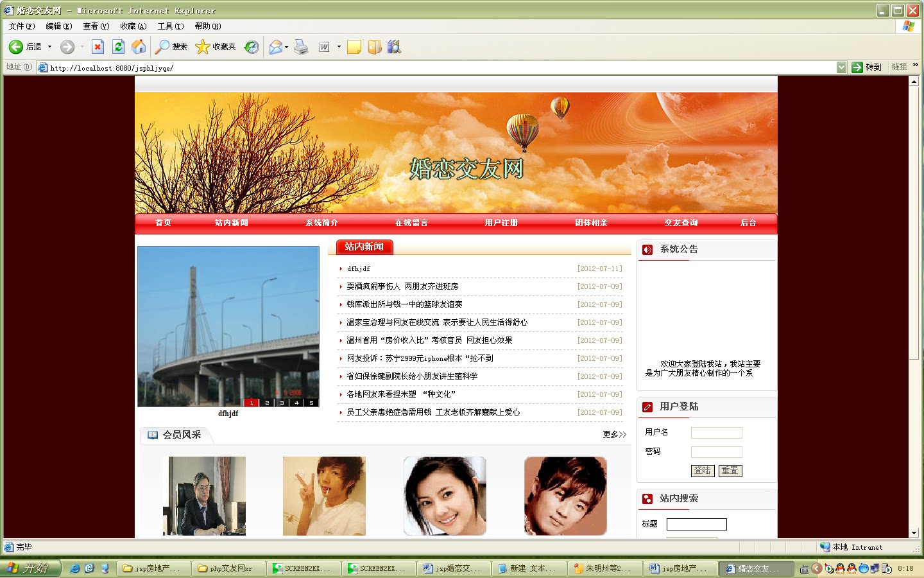Click the scrollbar down arrow
The width and height of the screenshot is (924, 578).
914,533
